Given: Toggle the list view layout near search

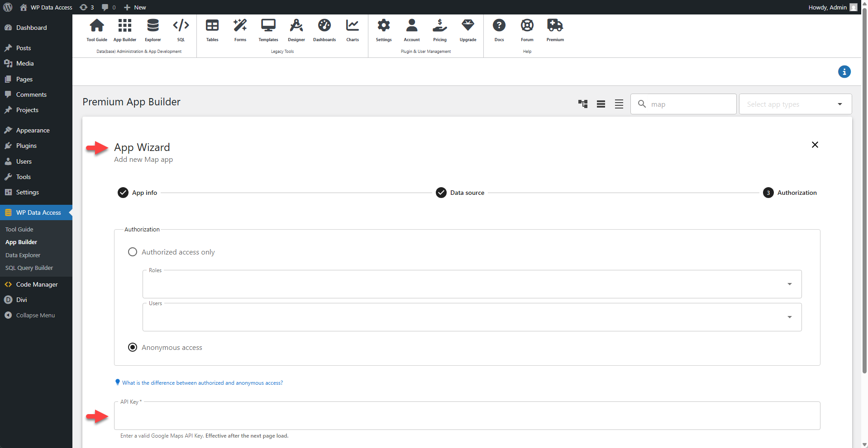Looking at the screenshot, I should point(601,104).
